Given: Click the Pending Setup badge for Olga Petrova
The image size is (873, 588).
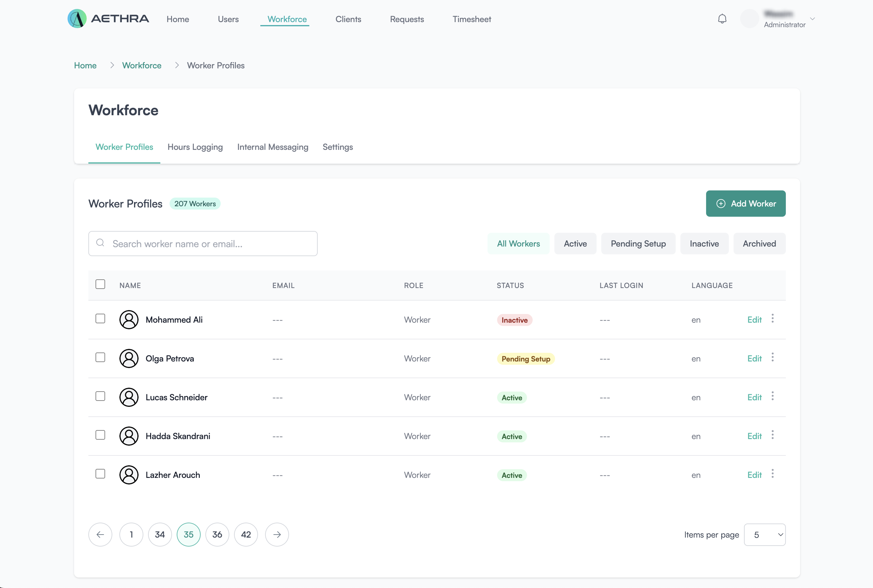Looking at the screenshot, I should click(x=526, y=359).
